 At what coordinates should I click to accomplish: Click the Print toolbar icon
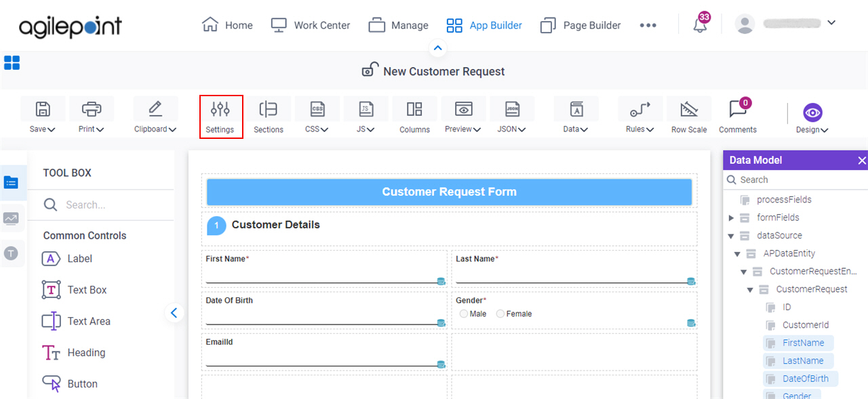(92, 109)
